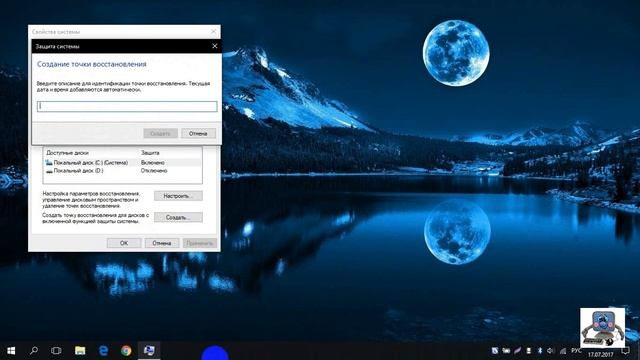Image resolution: width=640 pixels, height=360 pixels.
Task: Select Локальный диск (C:) (Система) row
Action: pos(122,162)
